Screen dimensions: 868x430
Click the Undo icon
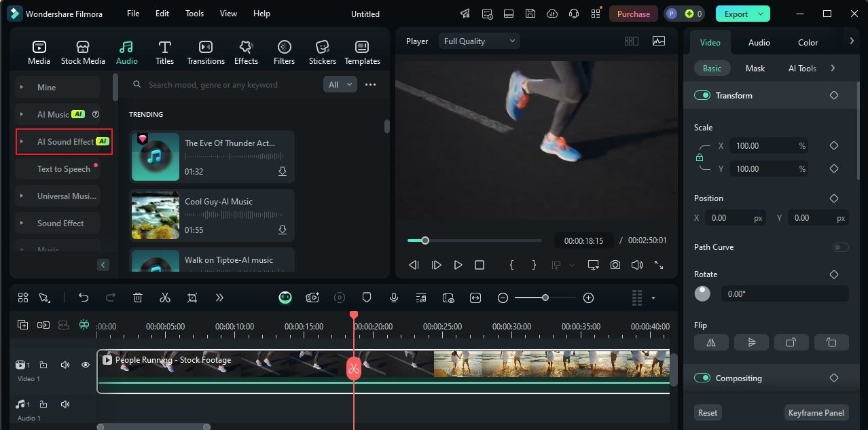point(84,298)
